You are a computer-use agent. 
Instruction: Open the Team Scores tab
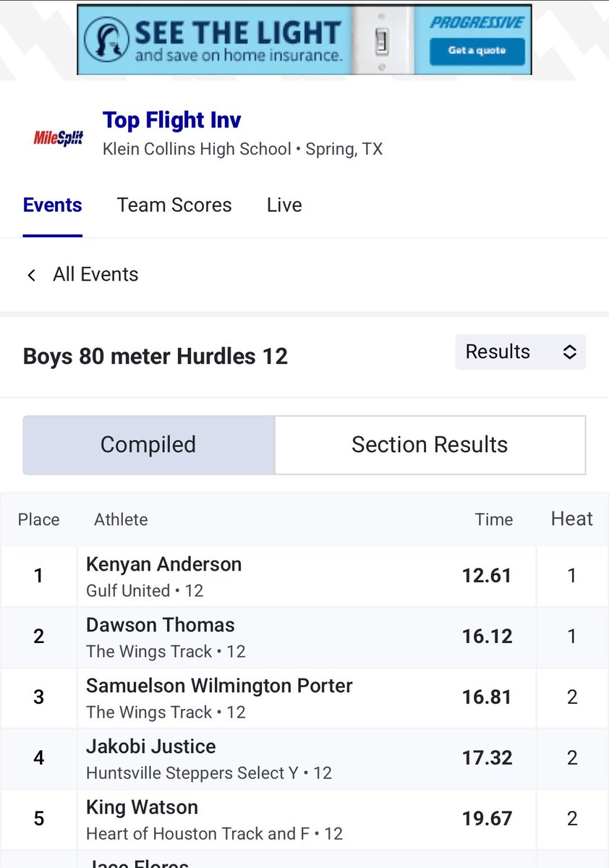174,205
